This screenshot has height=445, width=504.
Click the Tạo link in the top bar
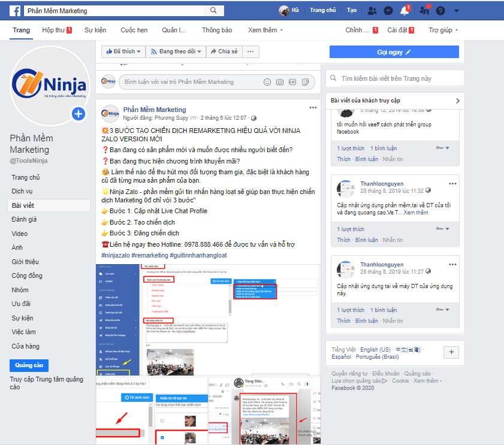click(352, 10)
